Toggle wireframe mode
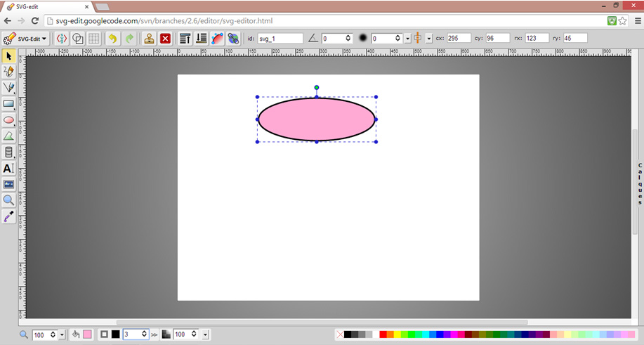 coord(78,39)
